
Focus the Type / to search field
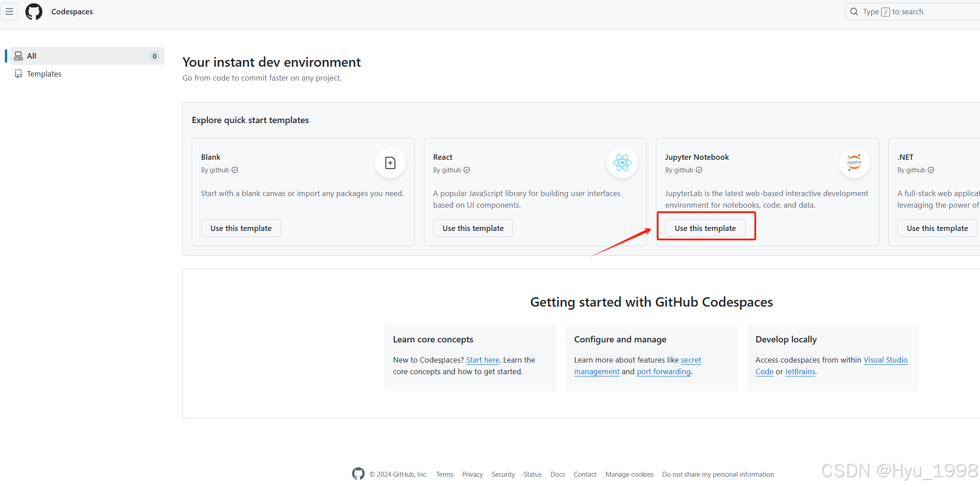point(912,12)
